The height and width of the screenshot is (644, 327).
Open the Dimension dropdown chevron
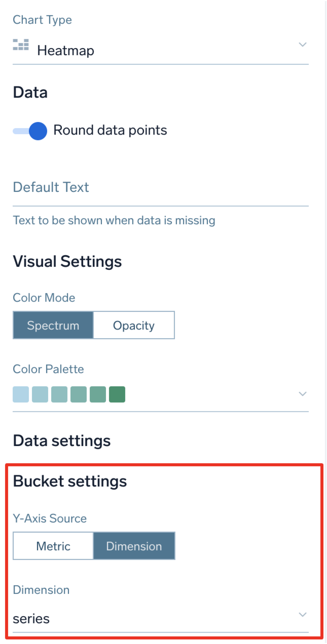[x=302, y=615]
